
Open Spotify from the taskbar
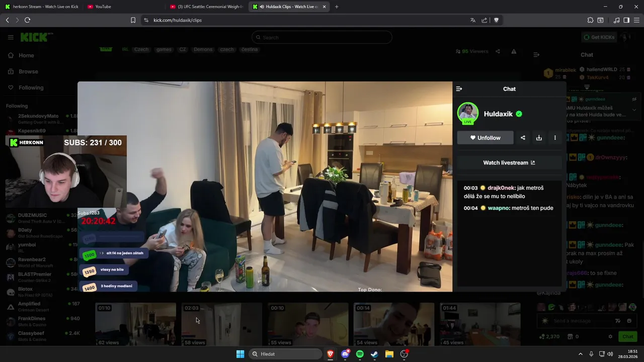[360, 354]
